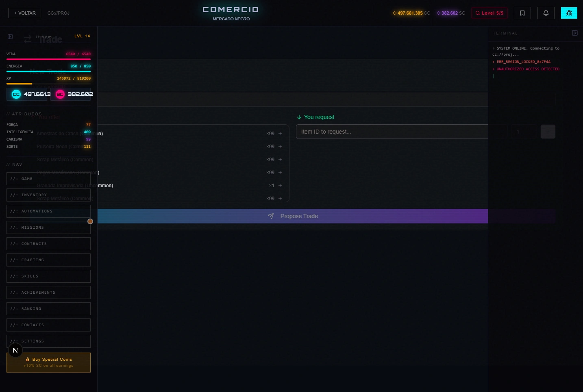Click the CC currency badge in sidebar
The image size is (583, 392).
click(27, 94)
